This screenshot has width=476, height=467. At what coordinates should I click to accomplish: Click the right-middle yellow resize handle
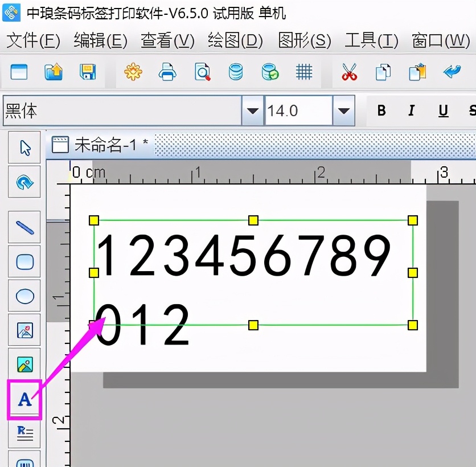413,273
